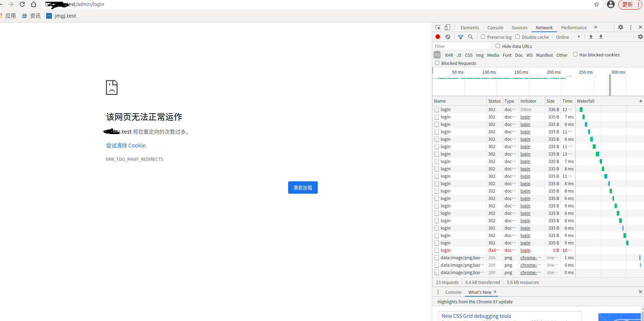
Task: Check the Hide data URLs option
Action: click(498, 46)
